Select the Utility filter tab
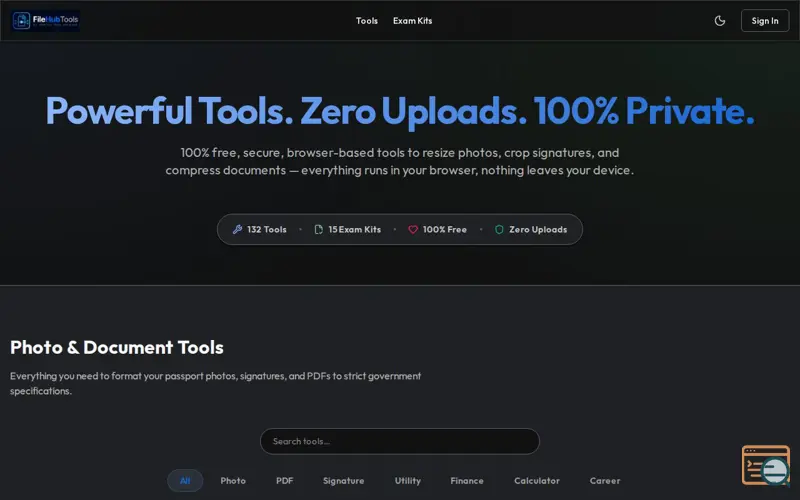The height and width of the screenshot is (500, 800). [x=408, y=481]
